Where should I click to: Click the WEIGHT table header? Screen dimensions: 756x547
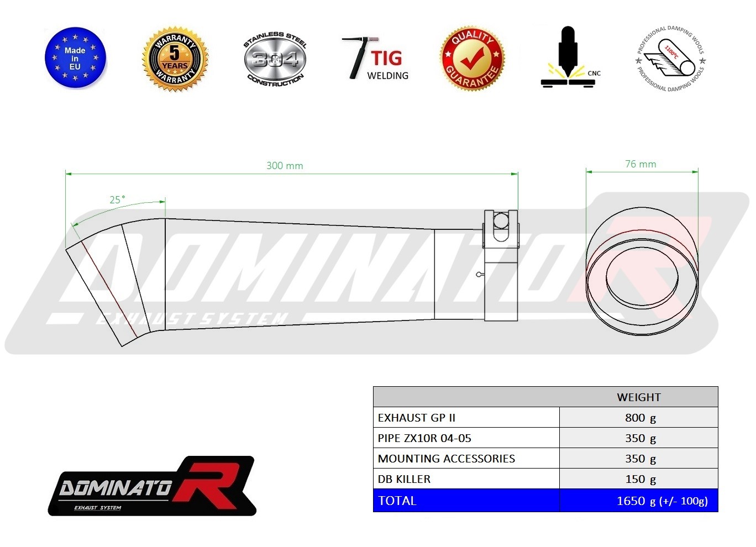coord(638,397)
